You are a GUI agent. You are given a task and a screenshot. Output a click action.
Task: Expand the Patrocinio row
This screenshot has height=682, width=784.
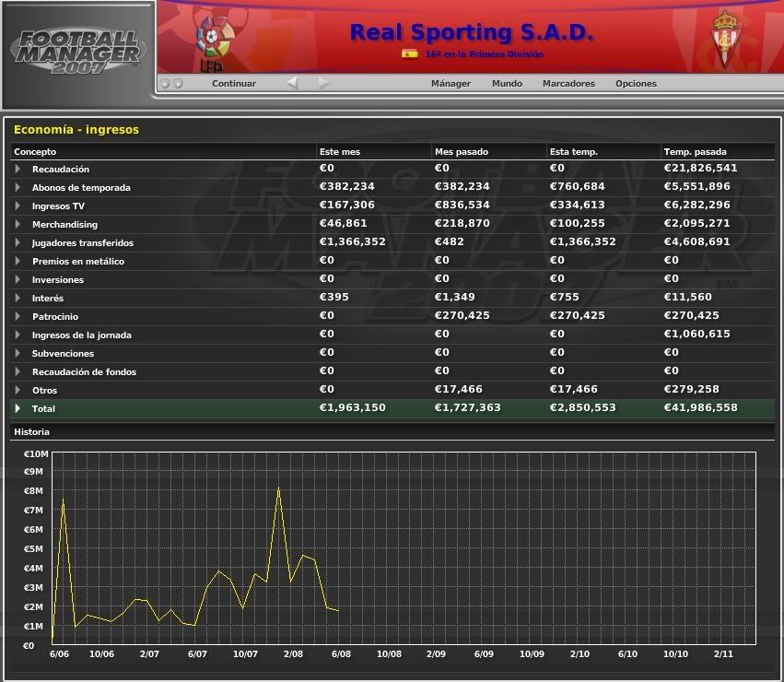[18, 316]
